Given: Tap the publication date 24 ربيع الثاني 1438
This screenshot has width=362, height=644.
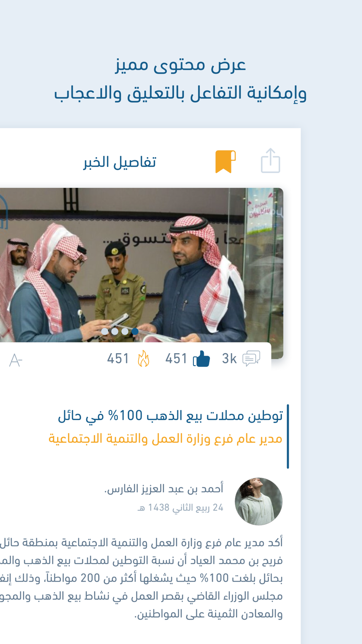Looking at the screenshot, I should click(x=180, y=508).
